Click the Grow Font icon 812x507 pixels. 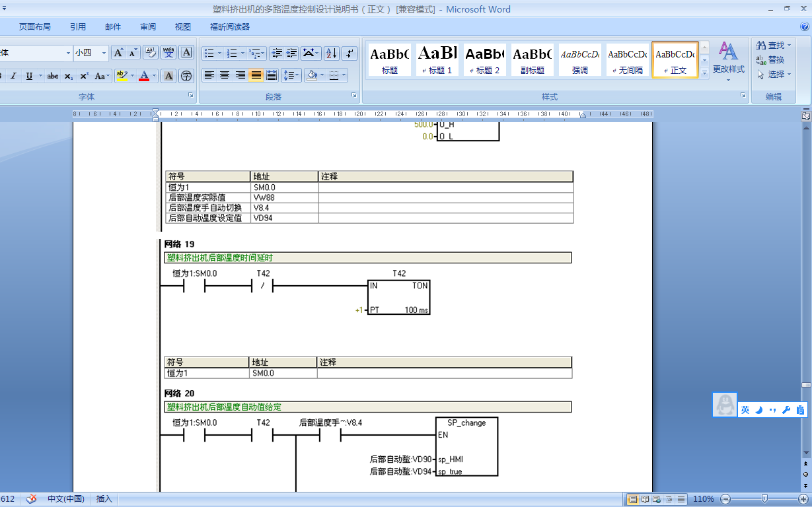click(118, 53)
